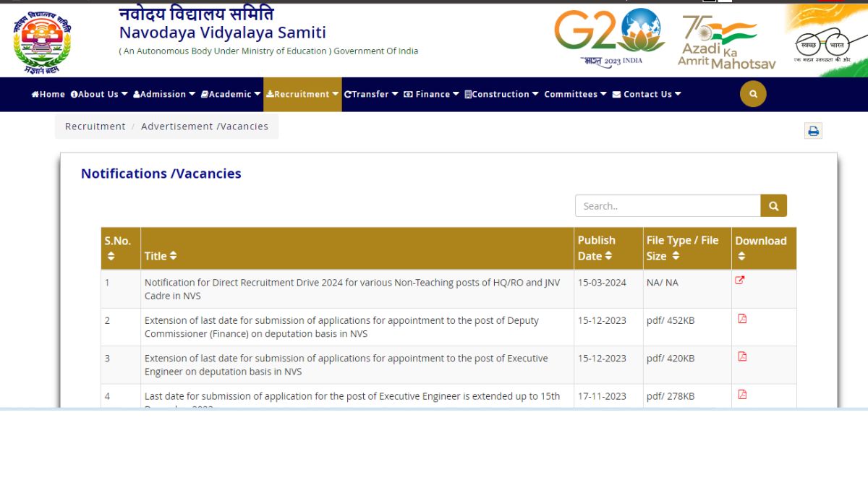Click the Recruitment breadcrumb link
The width and height of the screenshot is (868, 488).
[x=94, y=126]
